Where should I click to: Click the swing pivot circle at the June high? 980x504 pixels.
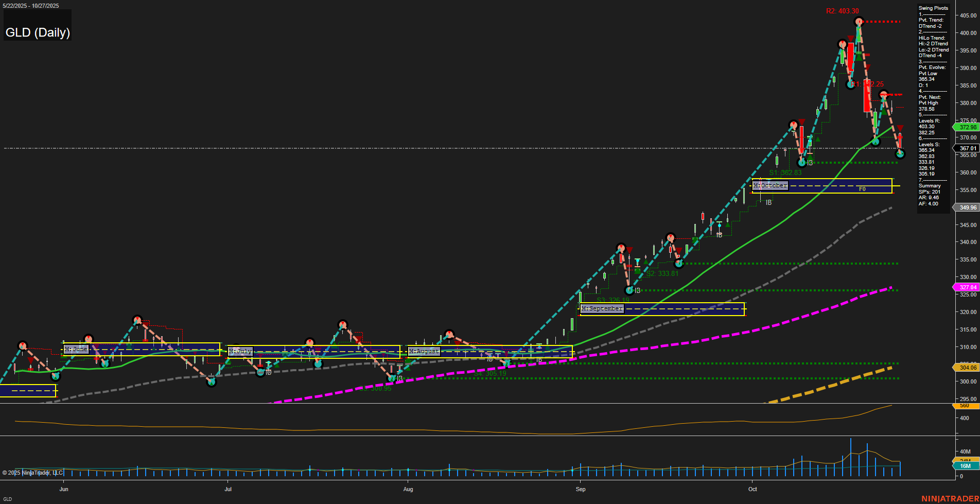(136, 320)
